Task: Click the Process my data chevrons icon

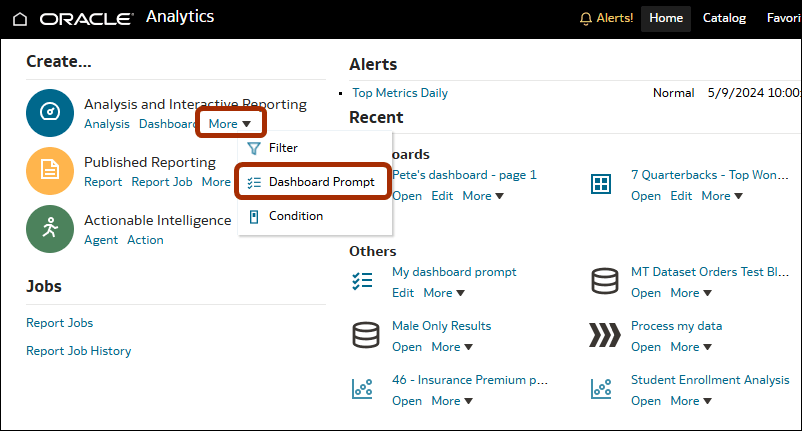Action: click(605, 335)
